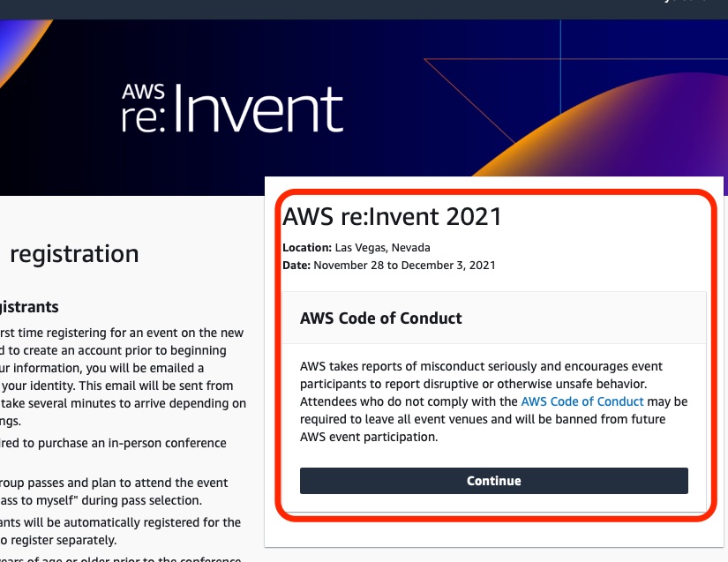Click the dark top navigation bar

[x=353, y=9]
